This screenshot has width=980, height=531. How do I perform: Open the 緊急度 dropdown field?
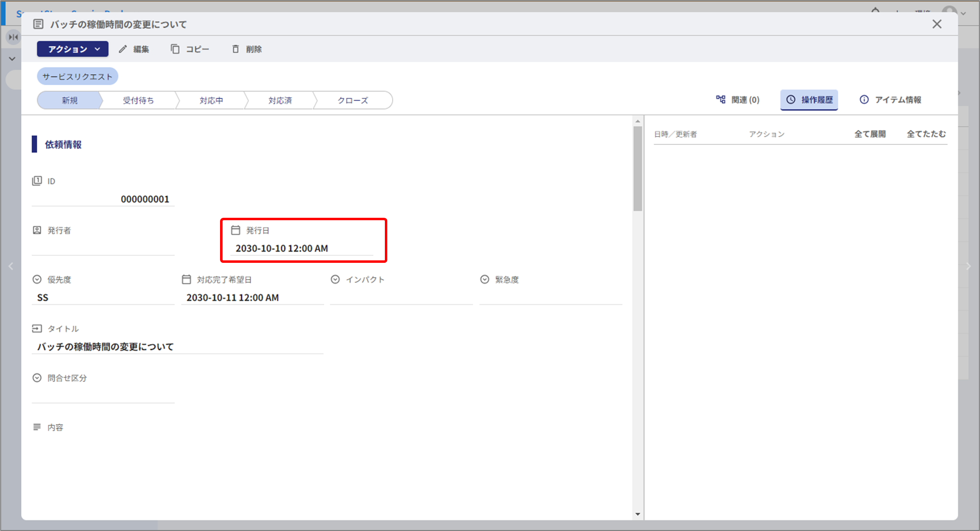550,298
